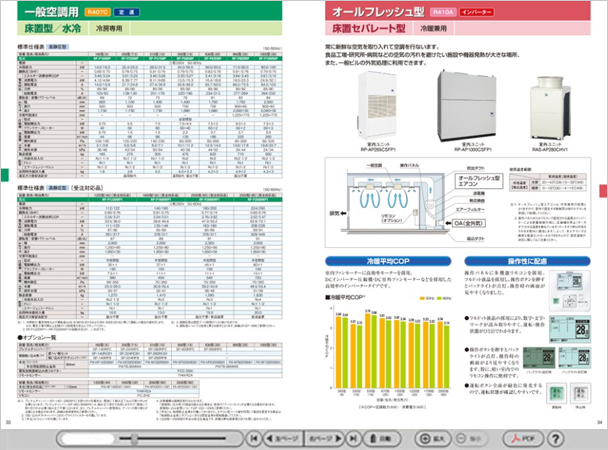Click the 一般空調用 page title
The width and height of the screenshot is (608, 450).
point(52,12)
